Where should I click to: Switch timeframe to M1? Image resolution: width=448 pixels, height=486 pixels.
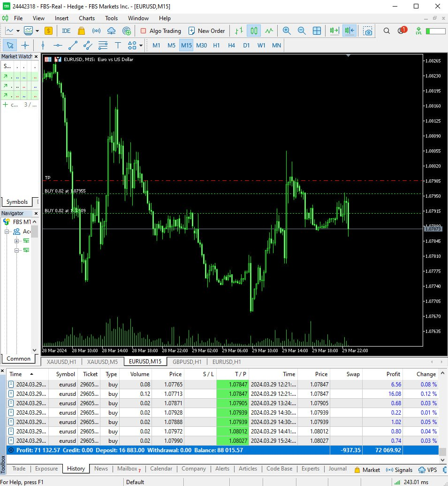point(156,46)
